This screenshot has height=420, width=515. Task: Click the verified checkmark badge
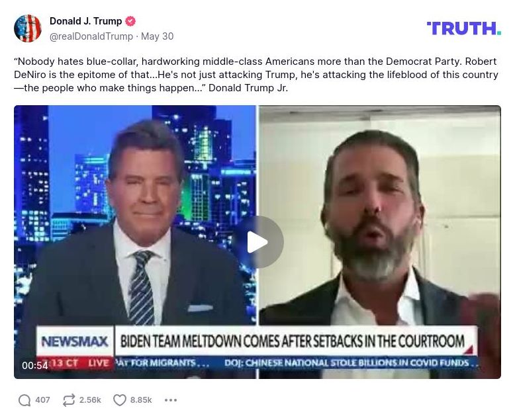coord(130,21)
